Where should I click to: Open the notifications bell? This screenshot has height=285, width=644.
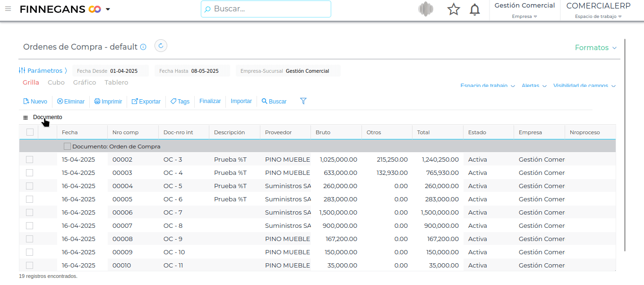click(x=474, y=9)
